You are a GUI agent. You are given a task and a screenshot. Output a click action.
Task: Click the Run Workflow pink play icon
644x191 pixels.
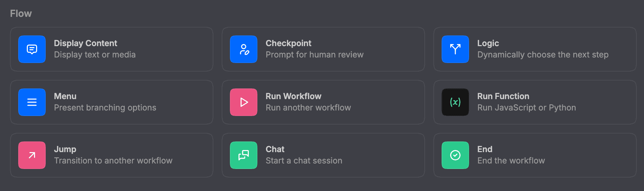click(x=244, y=102)
